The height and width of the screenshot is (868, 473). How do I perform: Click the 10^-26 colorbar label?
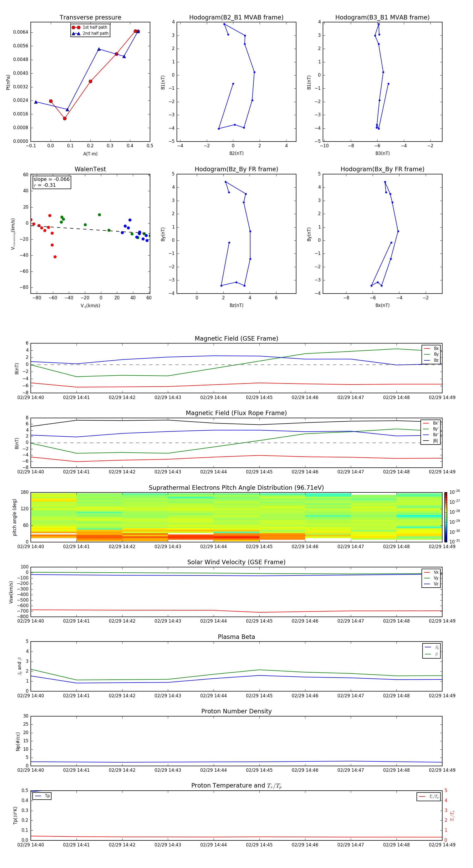(455, 492)
